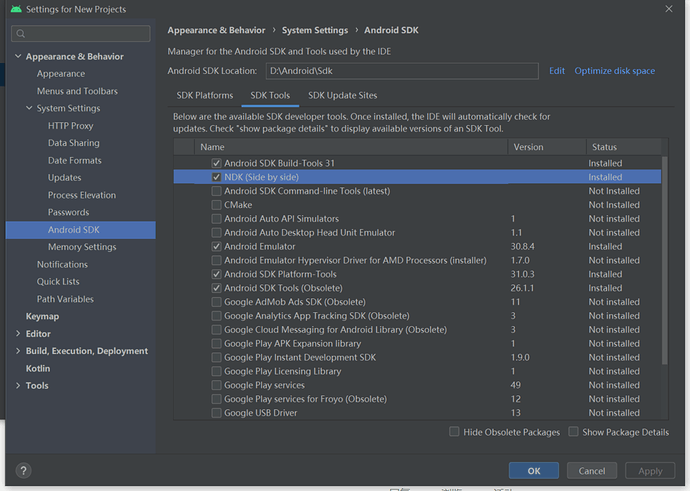Click the help question mark button

pos(23,470)
